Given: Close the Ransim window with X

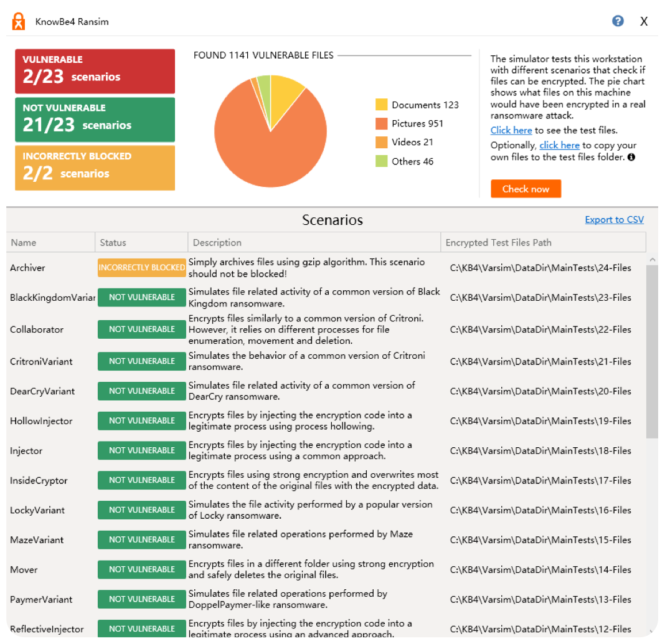Looking at the screenshot, I should coord(643,21).
